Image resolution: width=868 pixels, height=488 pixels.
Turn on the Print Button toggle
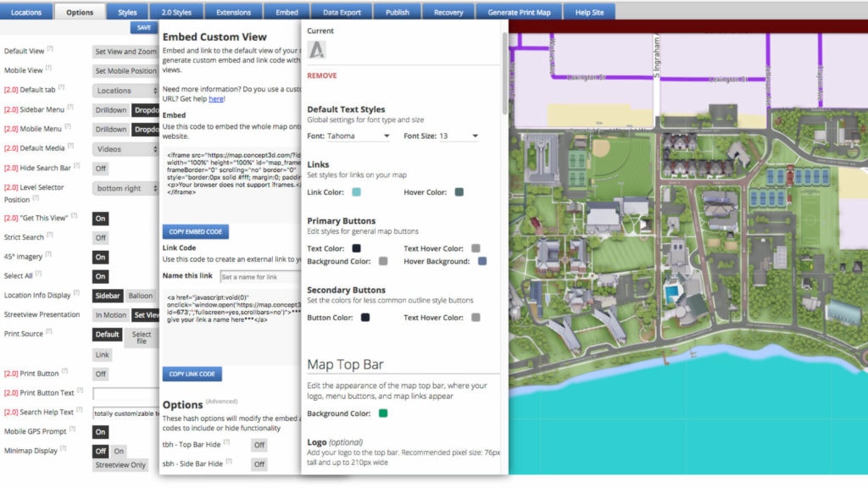coord(99,373)
